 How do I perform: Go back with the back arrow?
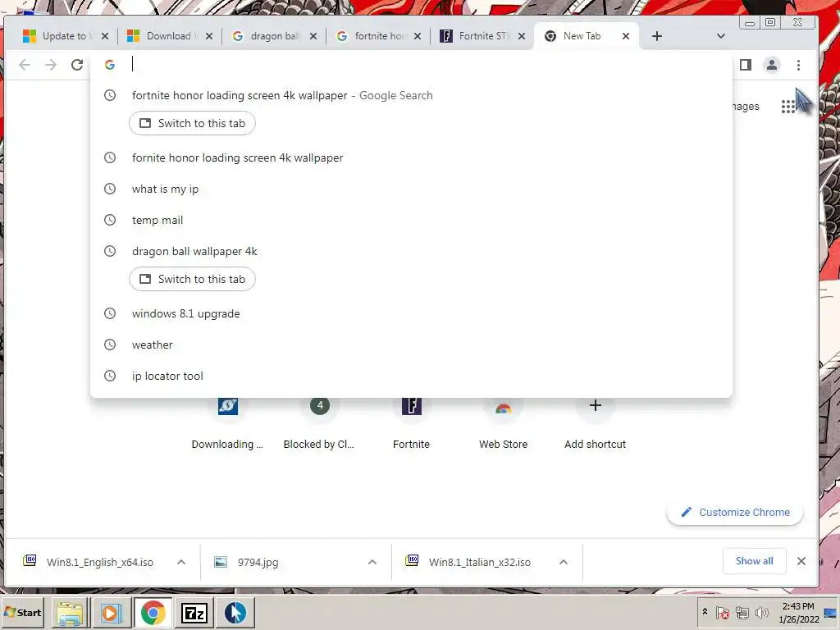25,65
